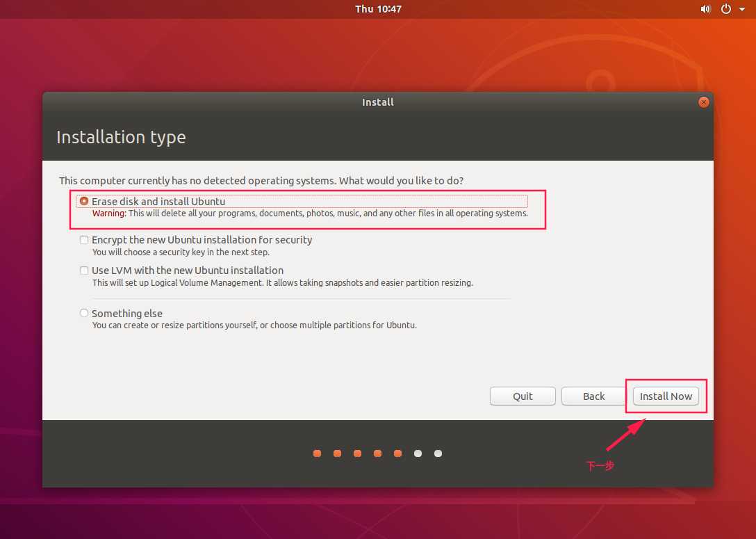Viewport: 756px width, 539px height.
Task: Click "This will set up Logical Volume Management" text
Action: [x=283, y=283]
